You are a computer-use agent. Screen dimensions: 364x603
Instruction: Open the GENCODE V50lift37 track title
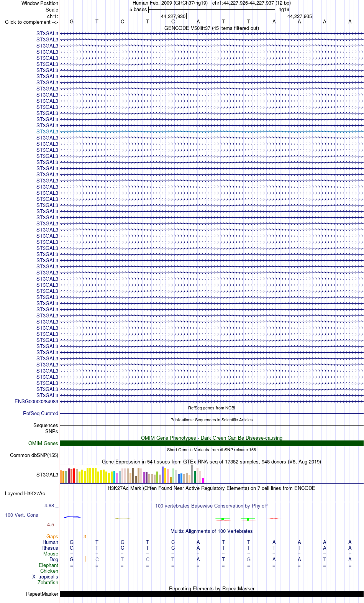(212, 28)
